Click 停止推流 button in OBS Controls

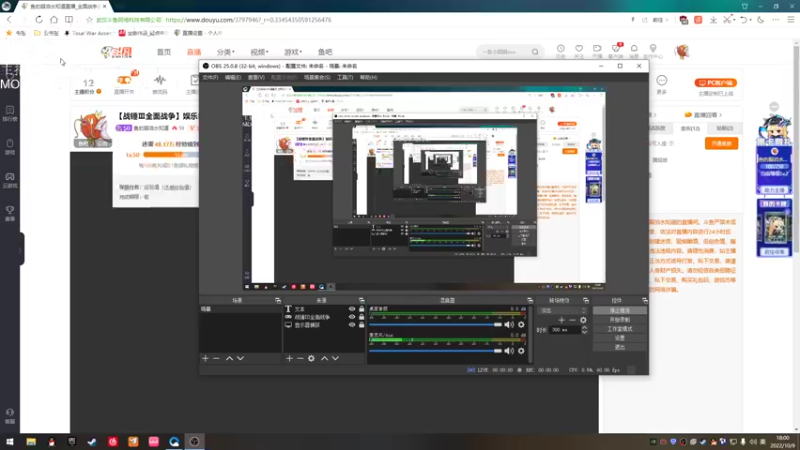pos(619,311)
